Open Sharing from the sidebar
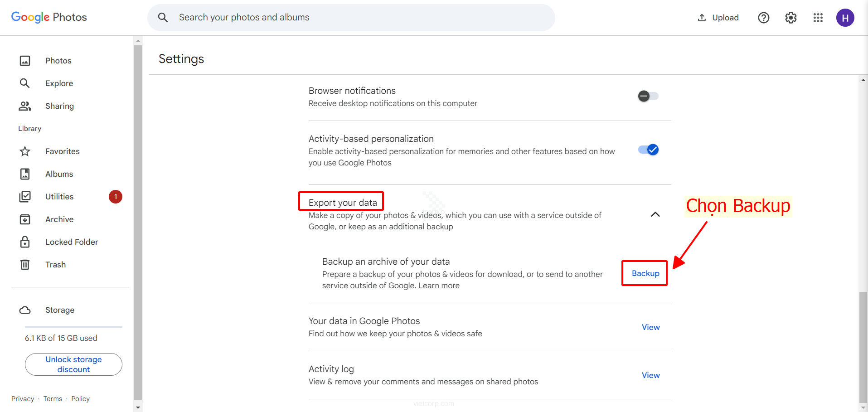The height and width of the screenshot is (412, 868). (x=59, y=106)
